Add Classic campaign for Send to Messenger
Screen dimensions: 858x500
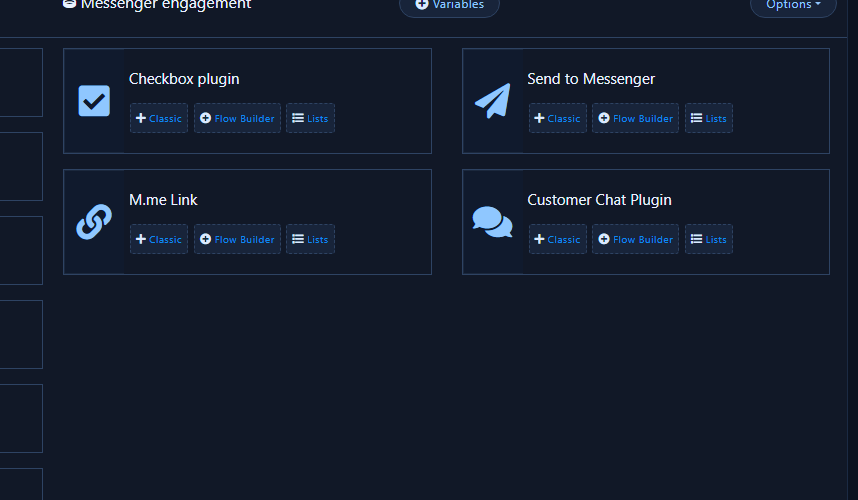point(558,118)
